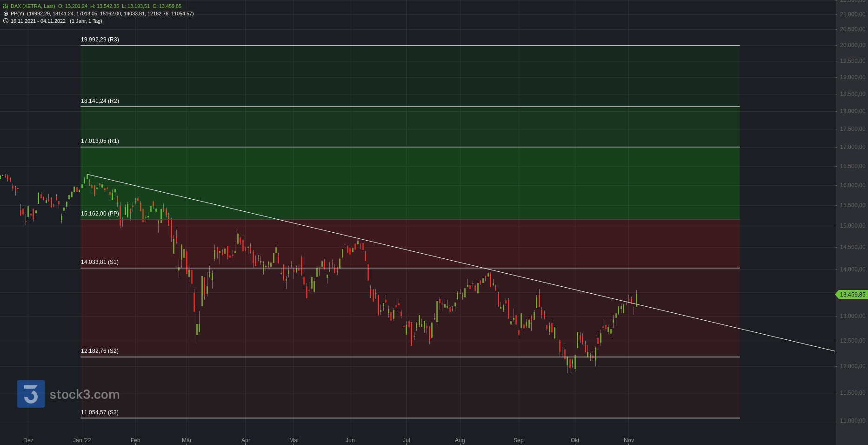This screenshot has width=868, height=445.
Task: Click the green current price tag 13.459,85
Action: click(852, 295)
